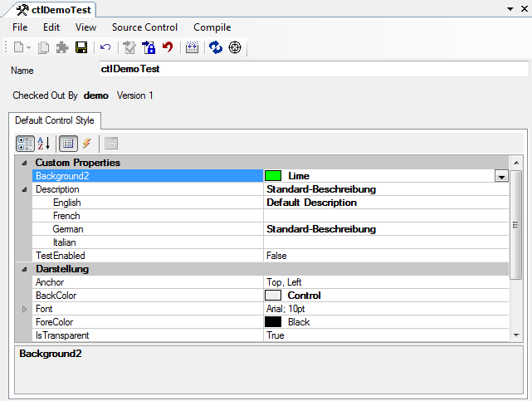The image size is (532, 401).
Task: Click the blue undo arrow icon
Action: (105, 48)
